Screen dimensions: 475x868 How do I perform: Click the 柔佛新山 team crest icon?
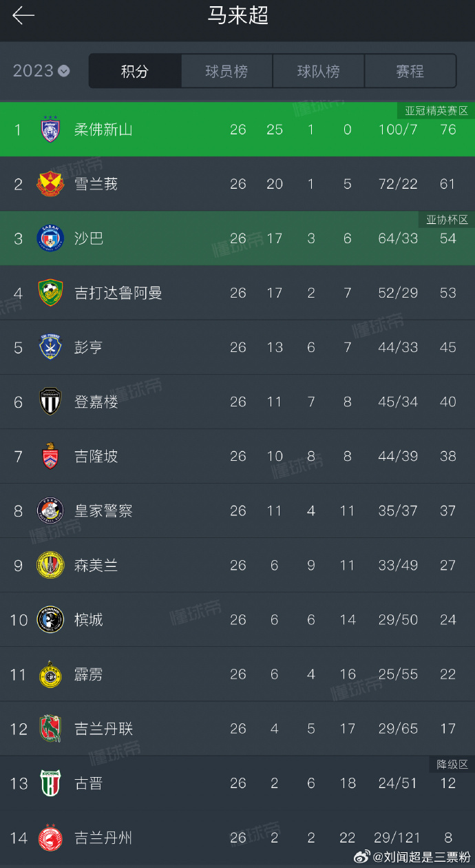(50, 130)
